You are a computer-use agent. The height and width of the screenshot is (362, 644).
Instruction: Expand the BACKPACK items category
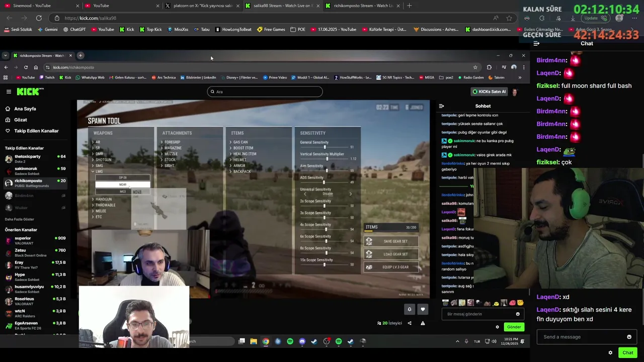240,171
